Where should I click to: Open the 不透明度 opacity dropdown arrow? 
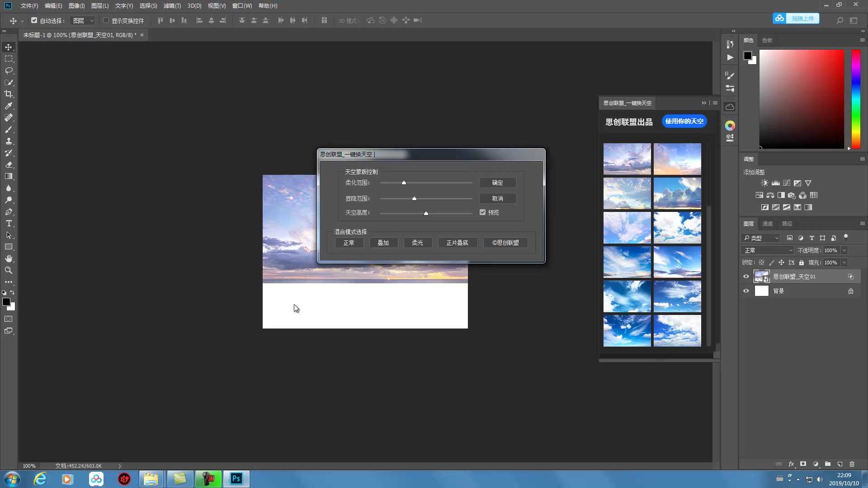pyautogui.click(x=844, y=250)
